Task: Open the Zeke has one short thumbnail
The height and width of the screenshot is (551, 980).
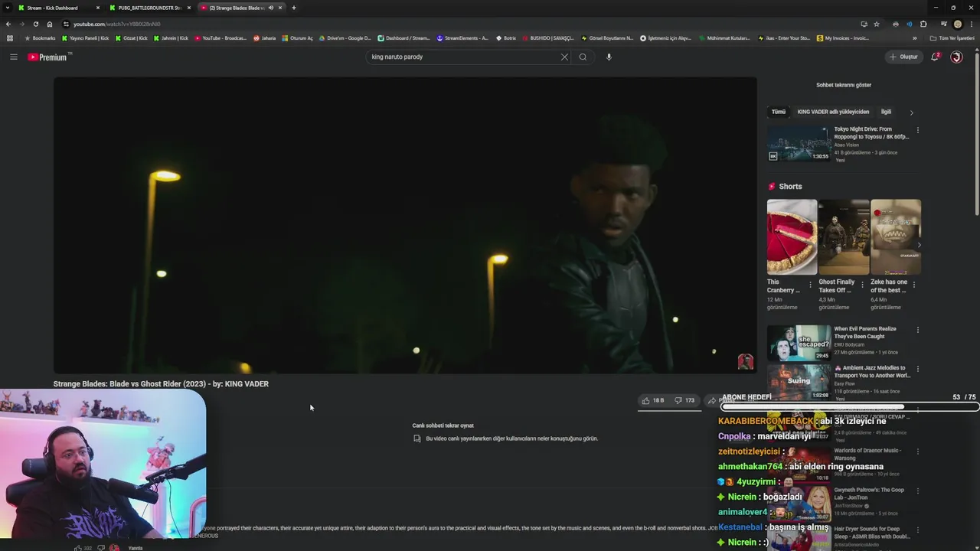Action: (x=896, y=237)
